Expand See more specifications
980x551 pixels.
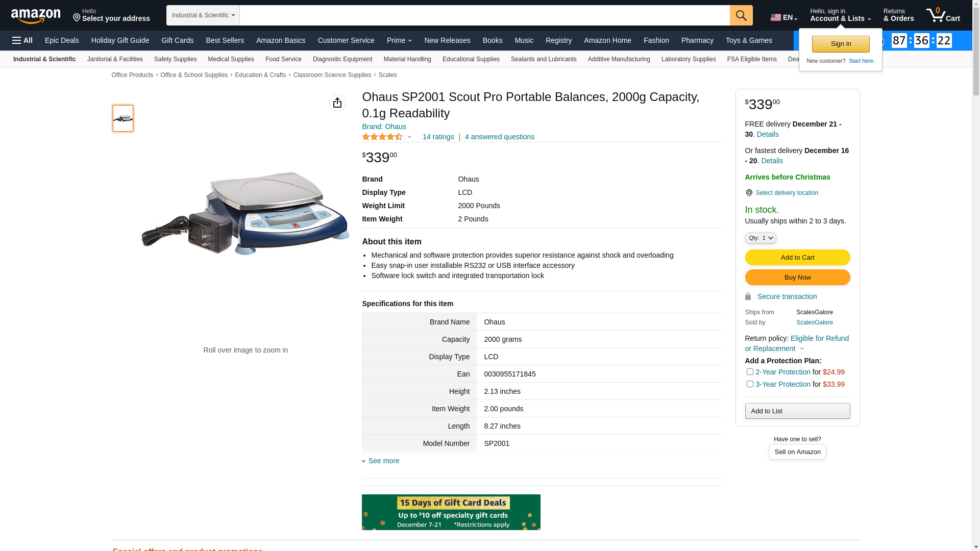click(383, 461)
